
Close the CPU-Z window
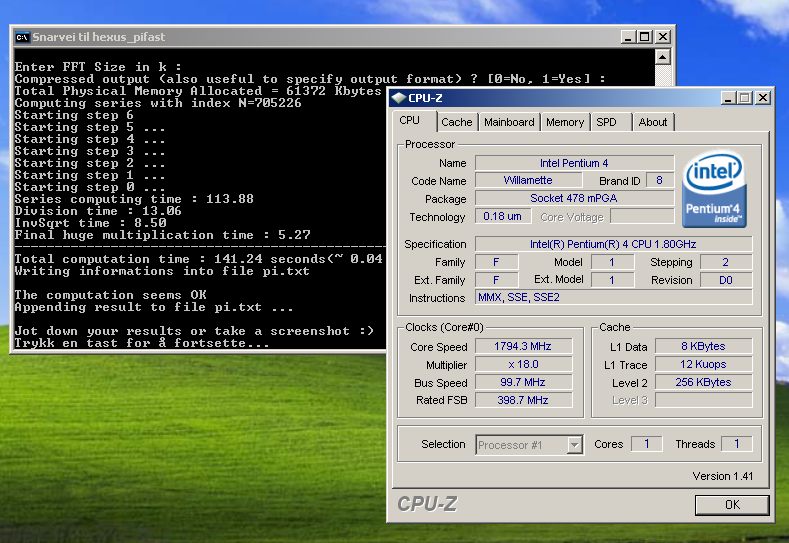(x=763, y=98)
